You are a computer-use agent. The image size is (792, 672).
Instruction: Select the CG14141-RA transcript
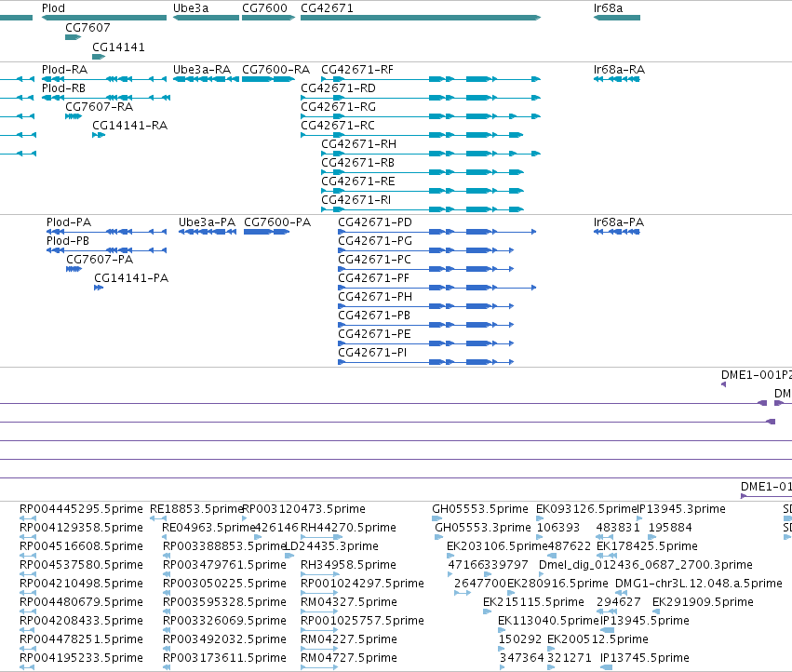click(x=129, y=126)
